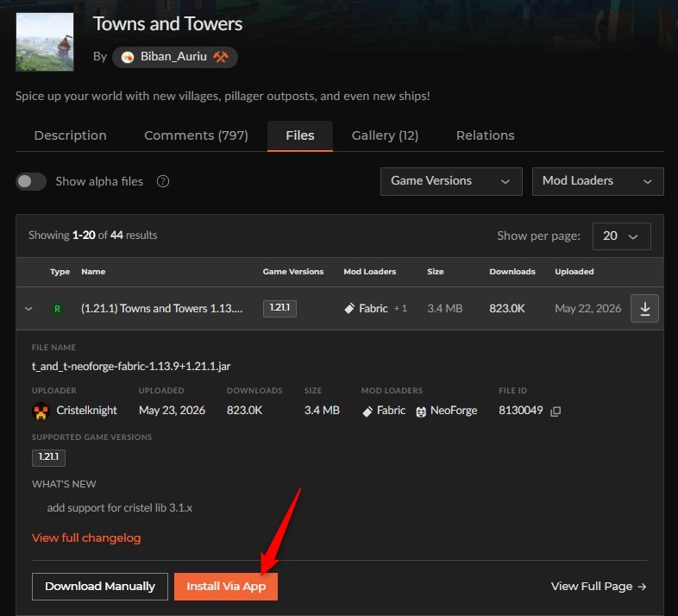
Task: Click the Size column header
Action: click(436, 272)
